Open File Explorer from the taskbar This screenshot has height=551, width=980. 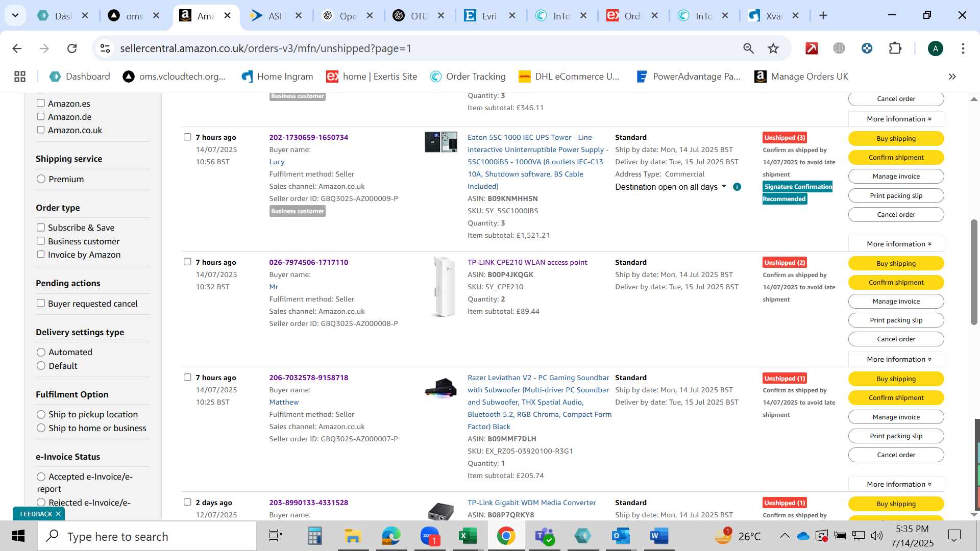click(x=353, y=536)
